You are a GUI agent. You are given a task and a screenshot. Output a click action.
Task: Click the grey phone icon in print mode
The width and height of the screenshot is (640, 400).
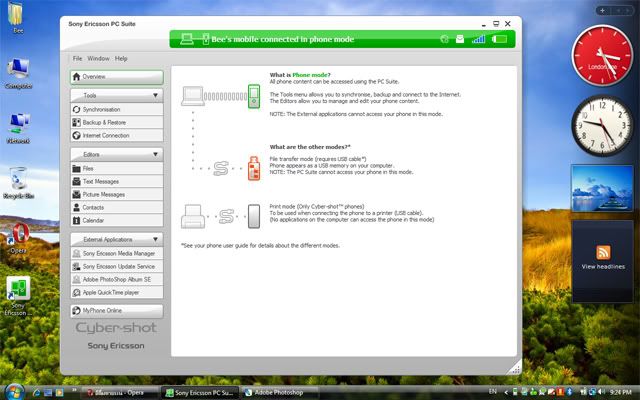254,216
